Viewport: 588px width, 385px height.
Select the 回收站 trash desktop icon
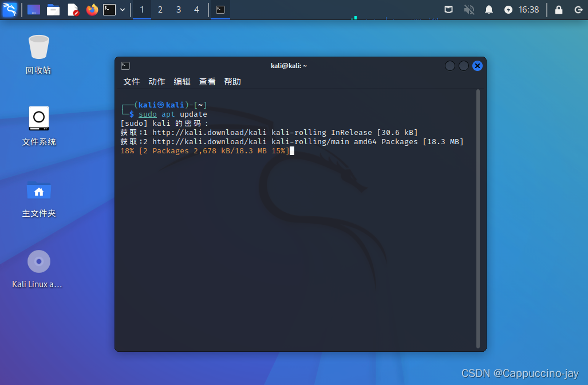click(x=38, y=55)
